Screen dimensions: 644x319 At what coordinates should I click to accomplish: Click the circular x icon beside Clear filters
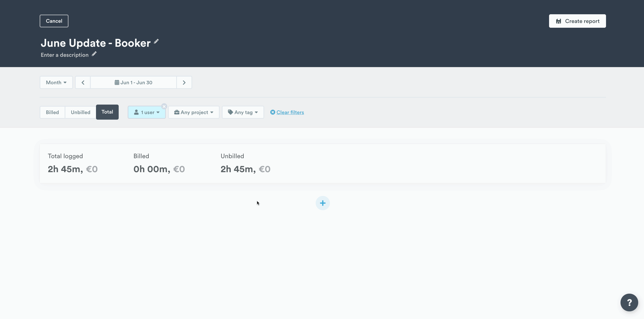pyautogui.click(x=272, y=112)
